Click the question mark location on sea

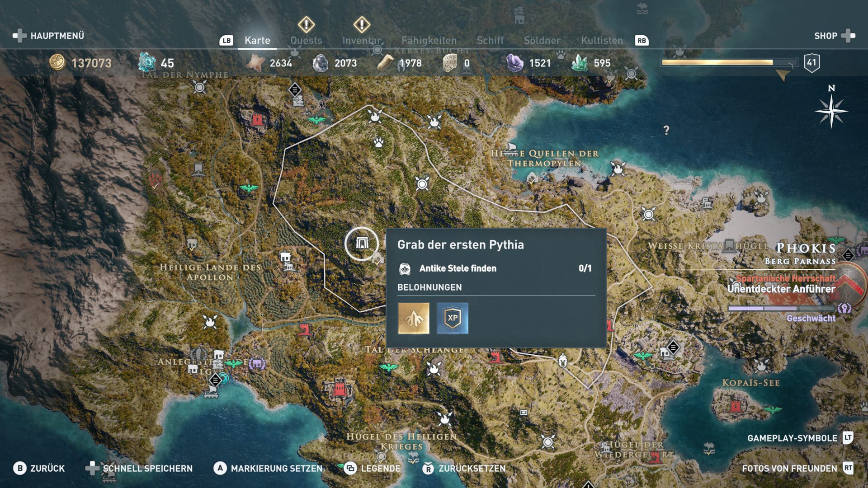[x=666, y=130]
